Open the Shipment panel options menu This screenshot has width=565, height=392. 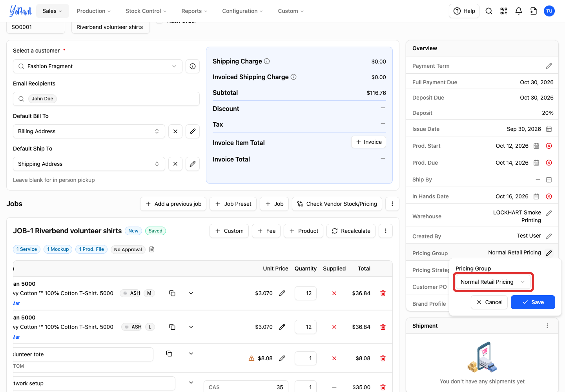(x=547, y=326)
